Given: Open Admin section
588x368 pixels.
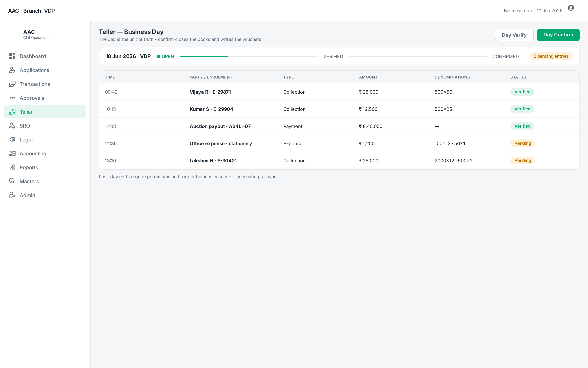Looking at the screenshot, I should pyautogui.click(x=45, y=195).
